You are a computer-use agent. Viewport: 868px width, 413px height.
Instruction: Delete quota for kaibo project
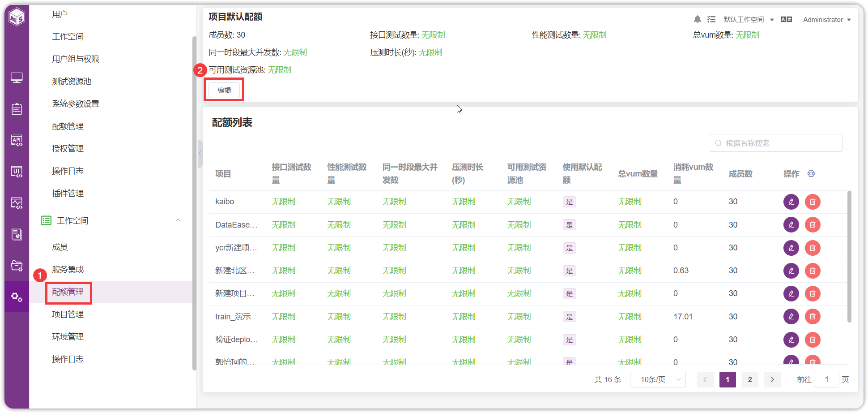pos(813,202)
